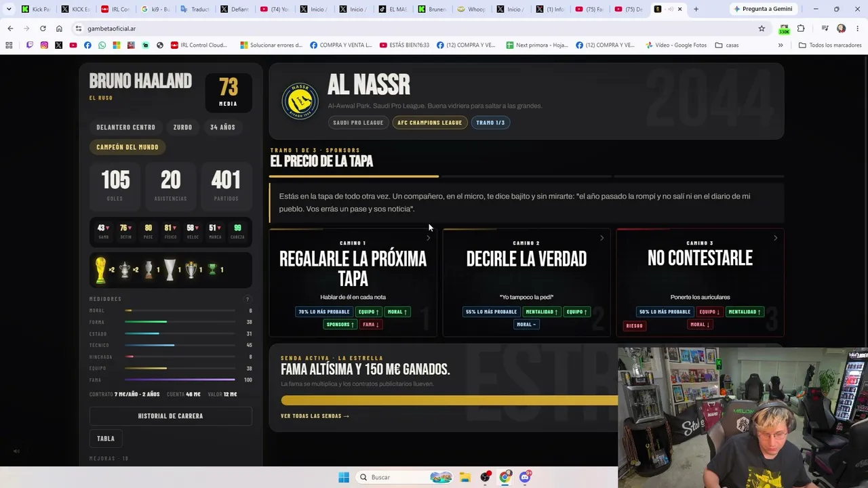Open Chrome's three-dot menu
Viewport: 868px width, 488px height.
pos(858,28)
